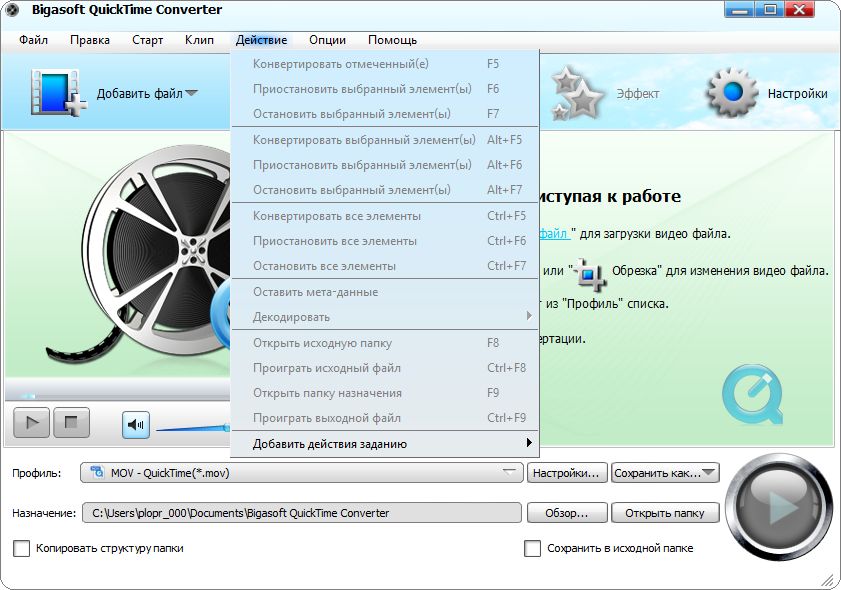Expand the 'Добавить действия заданию' submenu
Image resolution: width=841 pixels, height=590 pixels.
(x=385, y=444)
